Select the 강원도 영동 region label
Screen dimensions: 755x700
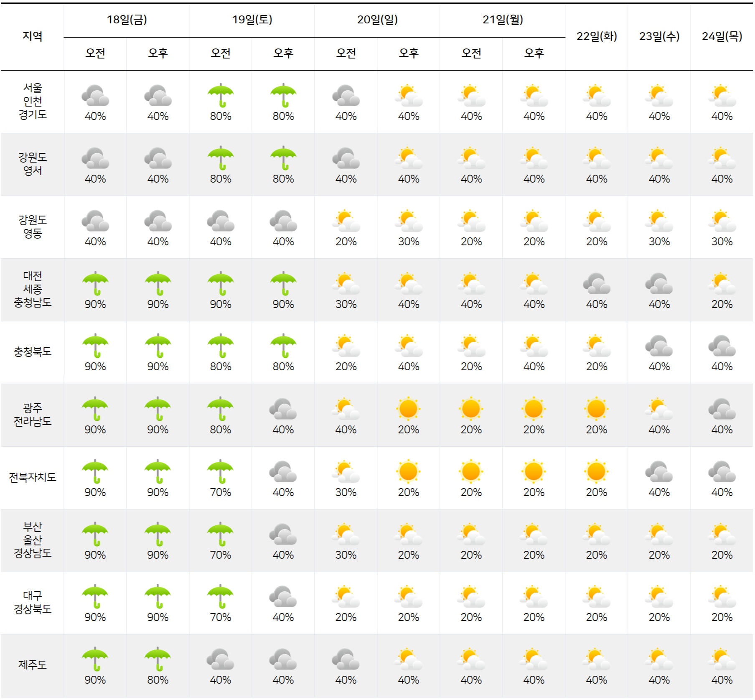point(33,227)
